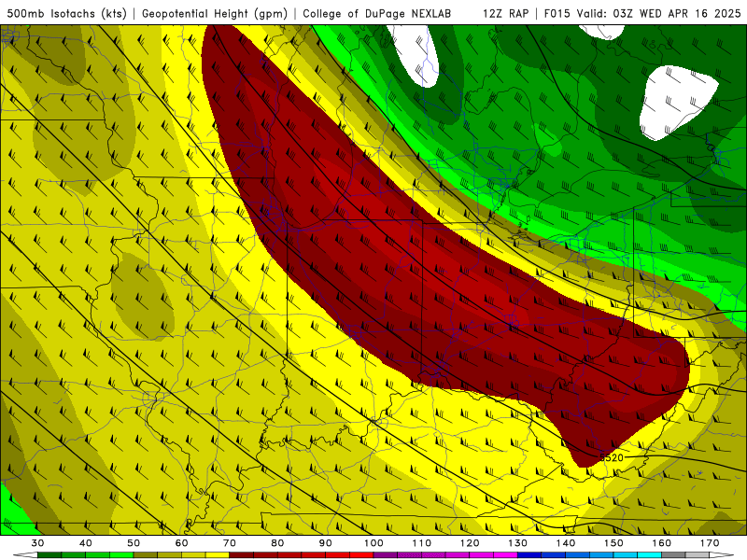
Task: Click the legend value '70'
Action: (230, 543)
